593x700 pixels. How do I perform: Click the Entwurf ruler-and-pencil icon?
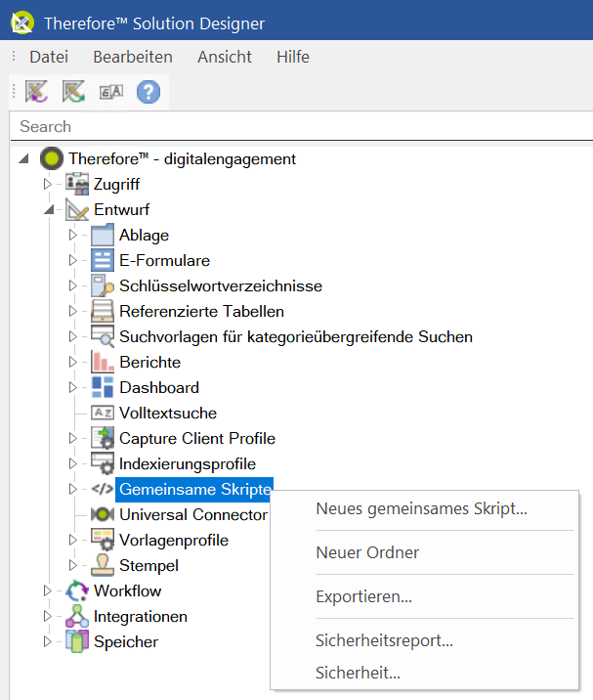coord(77,209)
